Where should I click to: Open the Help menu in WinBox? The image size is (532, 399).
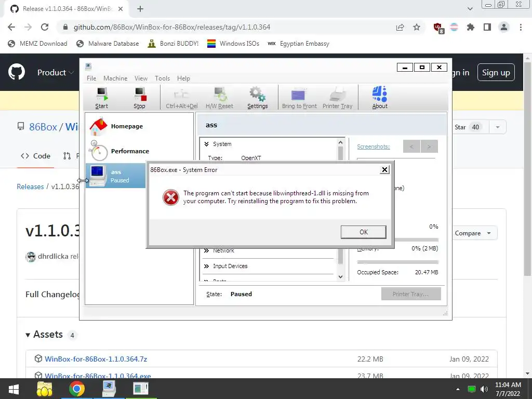(x=183, y=78)
